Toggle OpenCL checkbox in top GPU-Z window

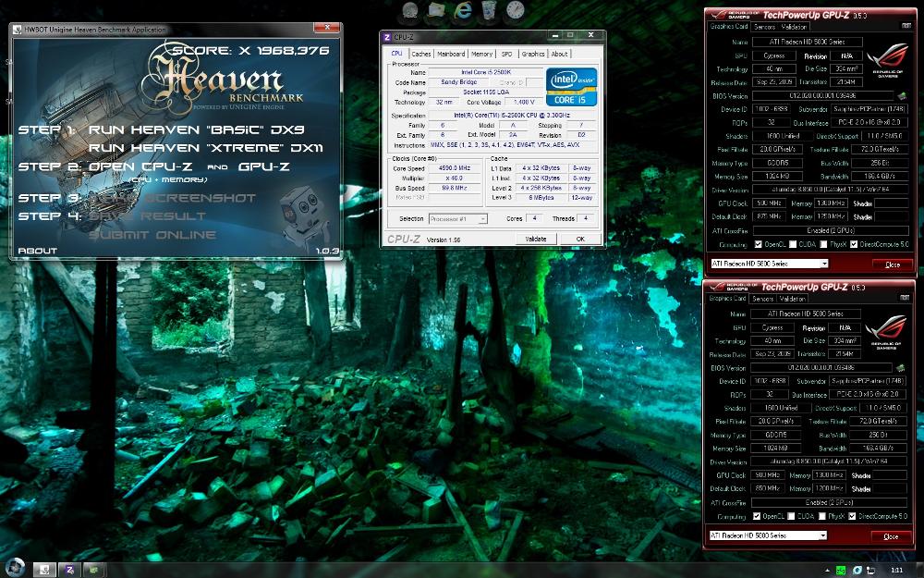[x=759, y=244]
